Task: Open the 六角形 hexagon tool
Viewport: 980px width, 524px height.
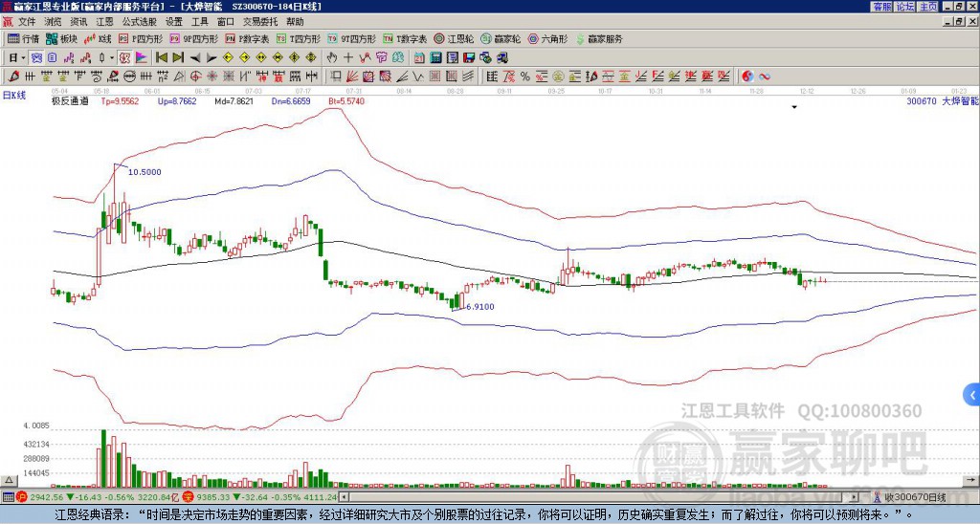Action: click(x=548, y=38)
